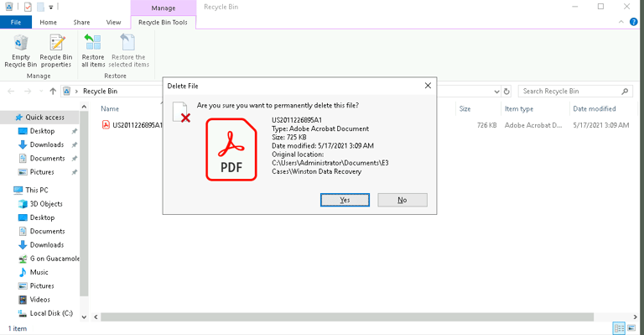This screenshot has height=335, width=644.
Task: Switch to the Share ribbon tab
Action: click(x=81, y=22)
